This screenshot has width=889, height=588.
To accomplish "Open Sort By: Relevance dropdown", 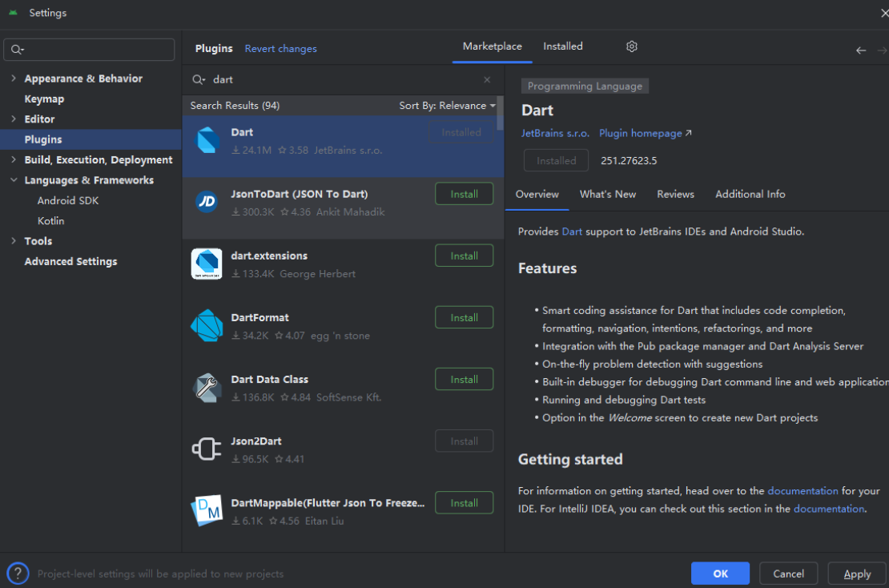I will point(447,106).
